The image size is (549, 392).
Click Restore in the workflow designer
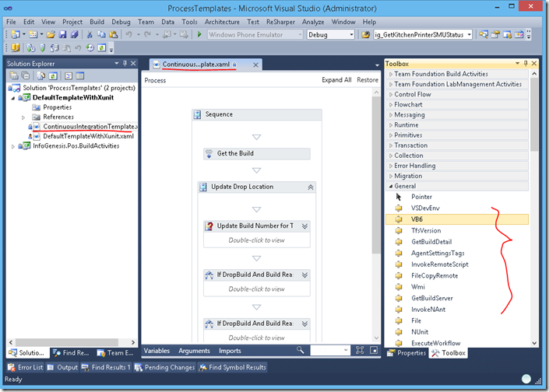click(368, 80)
